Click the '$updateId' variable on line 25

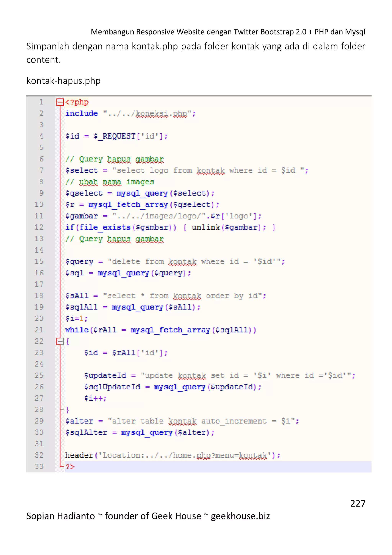[x=105, y=376]
